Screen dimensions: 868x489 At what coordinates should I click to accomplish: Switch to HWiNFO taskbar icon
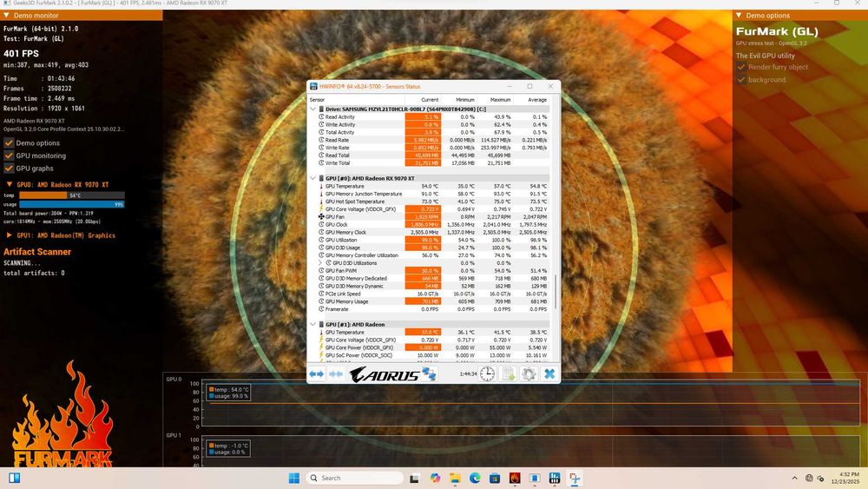tap(555, 478)
